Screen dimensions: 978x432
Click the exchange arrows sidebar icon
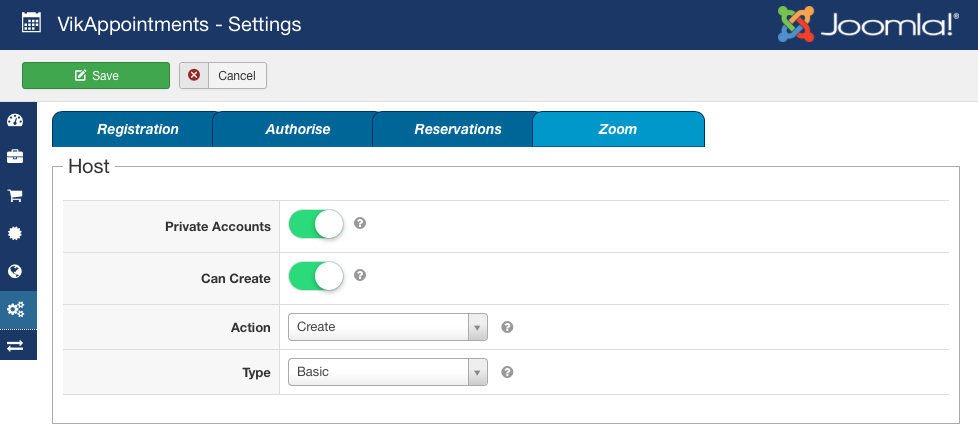point(15,345)
